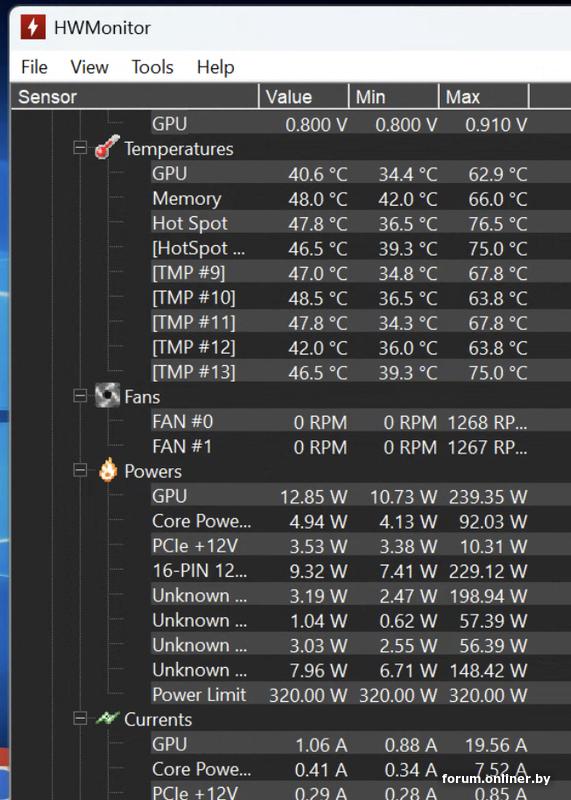Click the thermometer icon beside Temperatures
Screen dimensions: 571x800
(x=107, y=147)
